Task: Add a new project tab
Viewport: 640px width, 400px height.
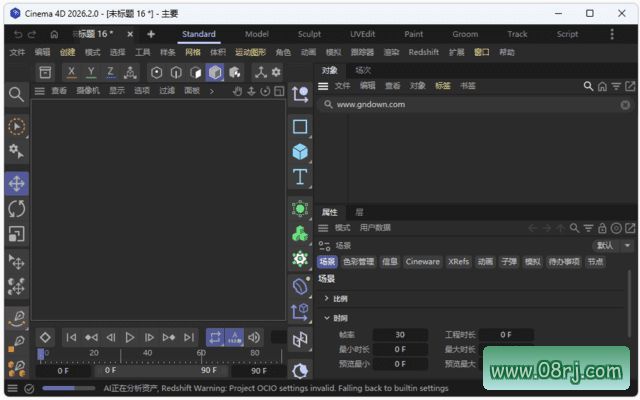Action: [x=151, y=34]
